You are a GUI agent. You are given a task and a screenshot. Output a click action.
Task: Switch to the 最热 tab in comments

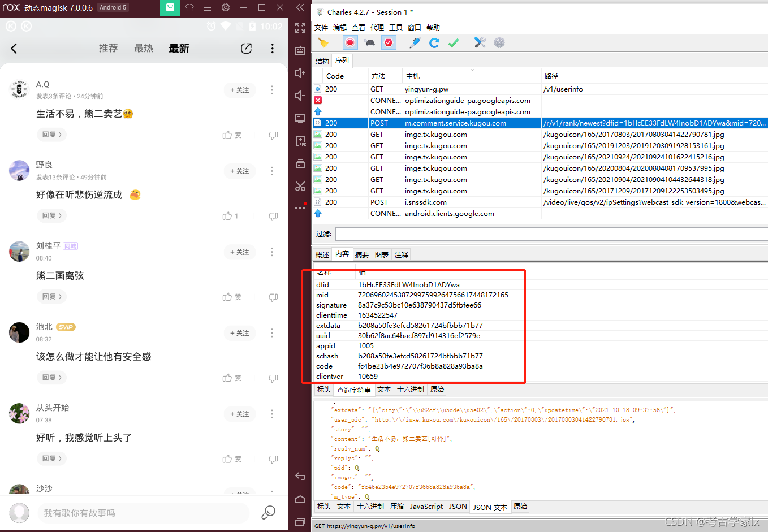144,49
